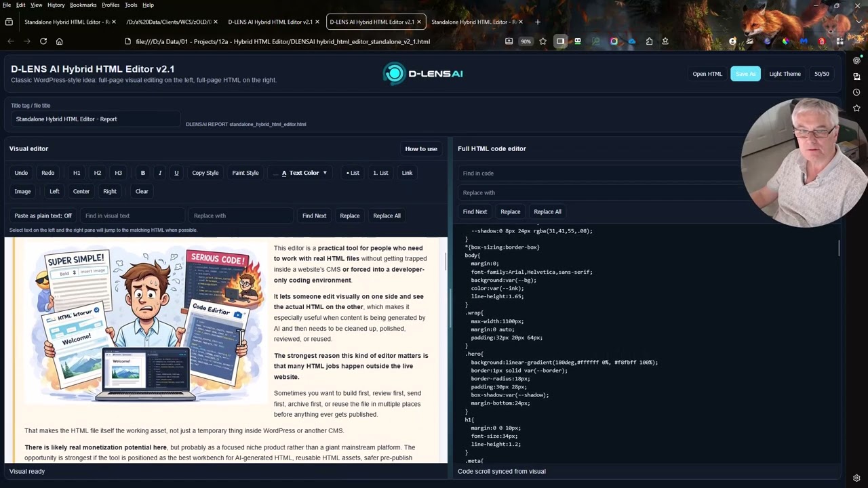Toggle underline formatting button U

pos(176,173)
